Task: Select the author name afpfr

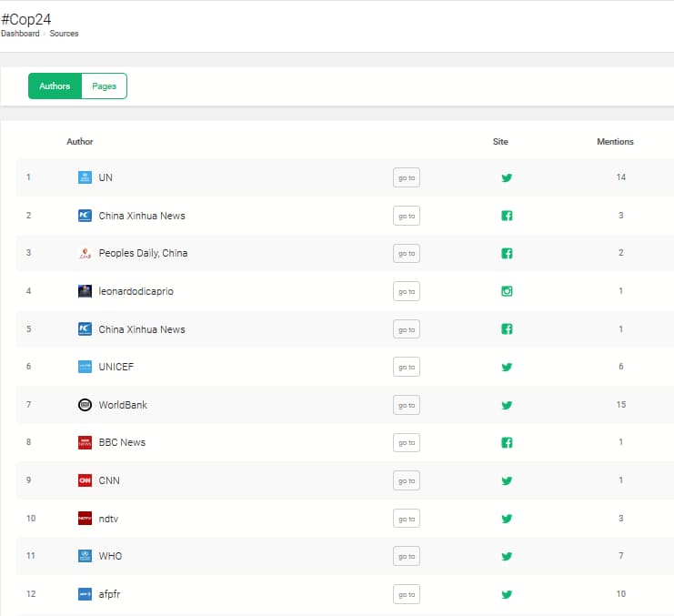Action: point(109,594)
